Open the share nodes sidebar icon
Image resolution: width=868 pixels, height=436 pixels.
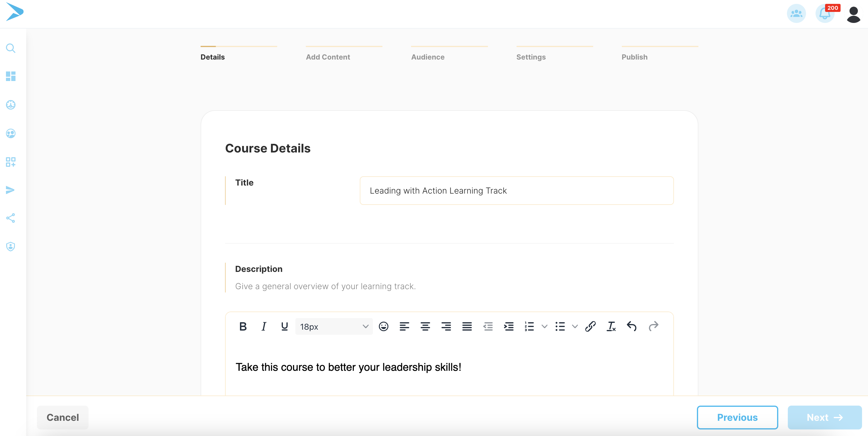pyautogui.click(x=10, y=218)
